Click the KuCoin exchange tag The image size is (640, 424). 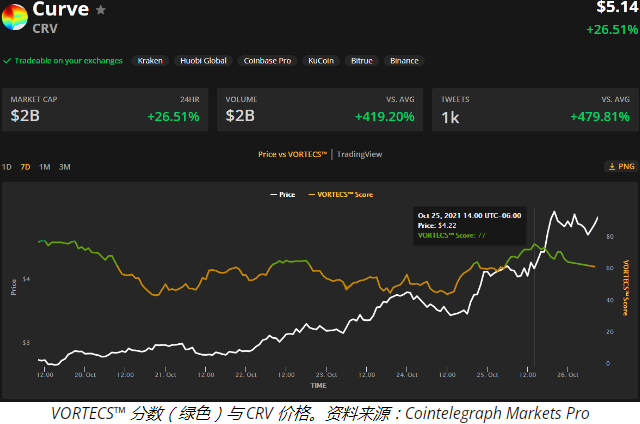coord(321,61)
